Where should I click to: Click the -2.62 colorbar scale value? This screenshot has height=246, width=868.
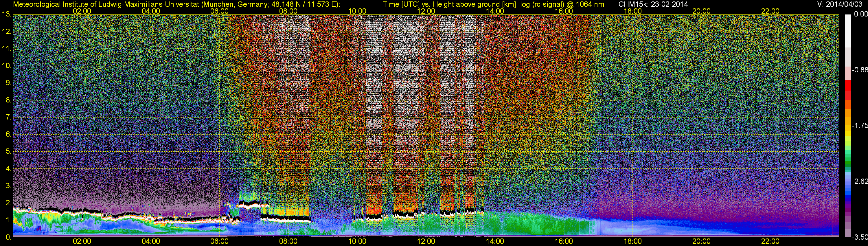click(x=860, y=181)
